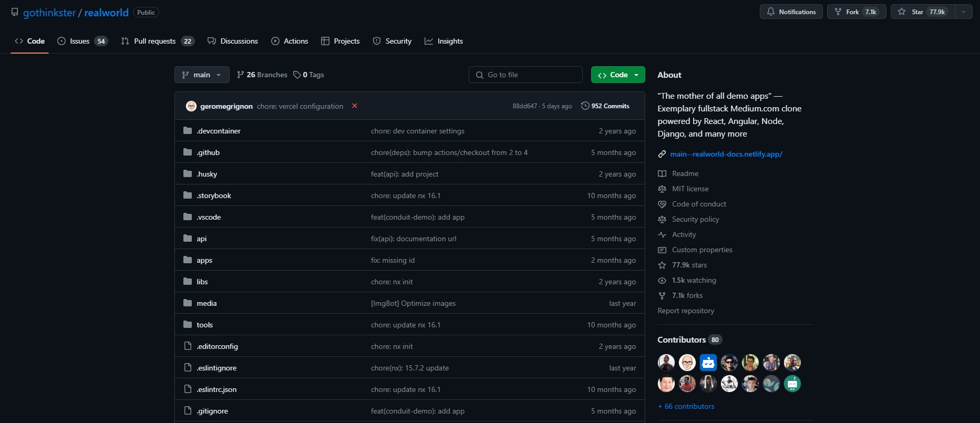The height and width of the screenshot is (423, 980).
Task: Open the .eslintrc.json file
Action: pos(216,389)
